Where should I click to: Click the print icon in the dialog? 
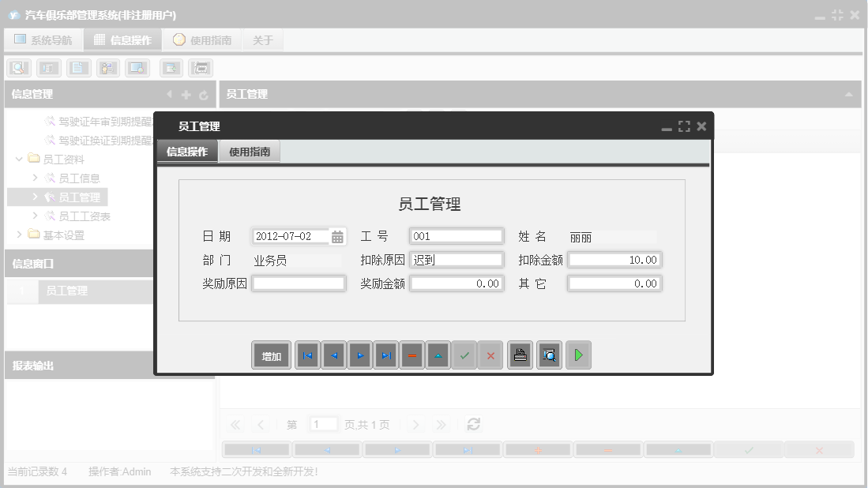point(520,355)
